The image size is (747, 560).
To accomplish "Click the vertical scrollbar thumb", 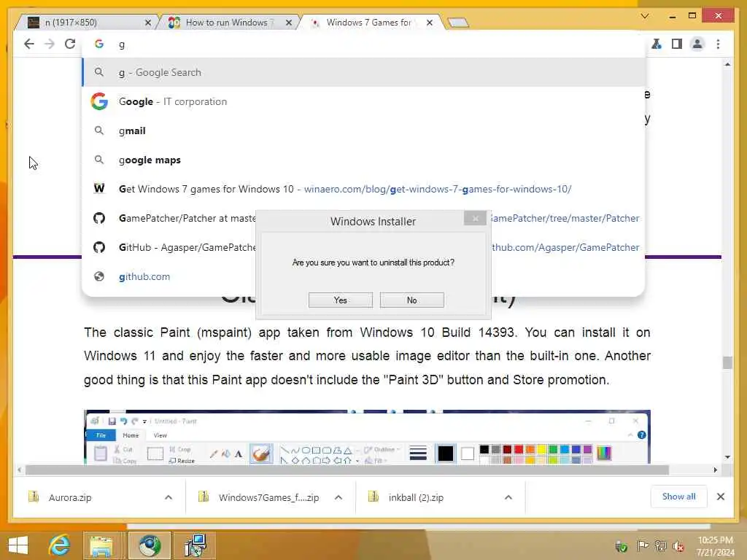I will [x=727, y=362].
